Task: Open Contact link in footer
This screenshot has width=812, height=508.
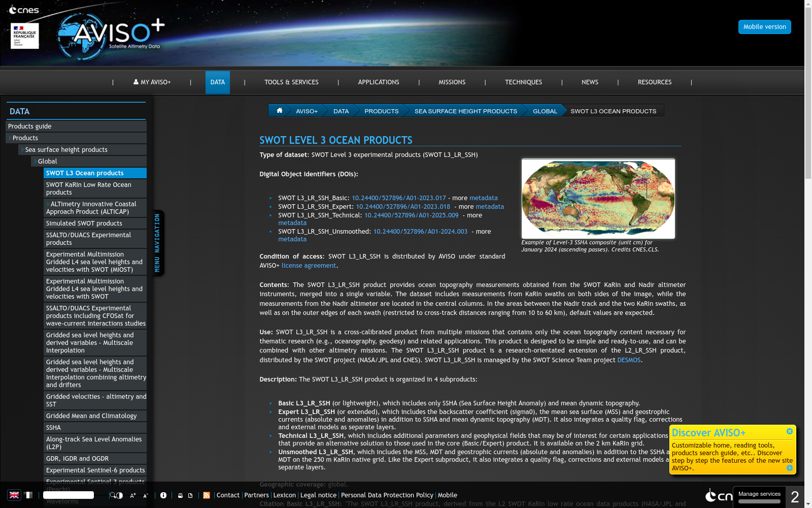Action: coord(228,495)
